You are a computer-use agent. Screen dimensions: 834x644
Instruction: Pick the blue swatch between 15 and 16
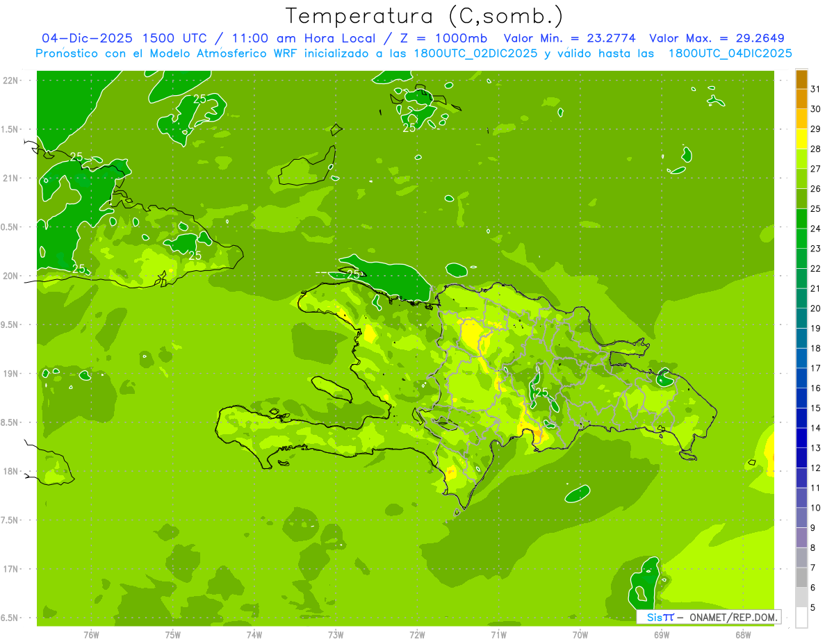click(x=801, y=399)
